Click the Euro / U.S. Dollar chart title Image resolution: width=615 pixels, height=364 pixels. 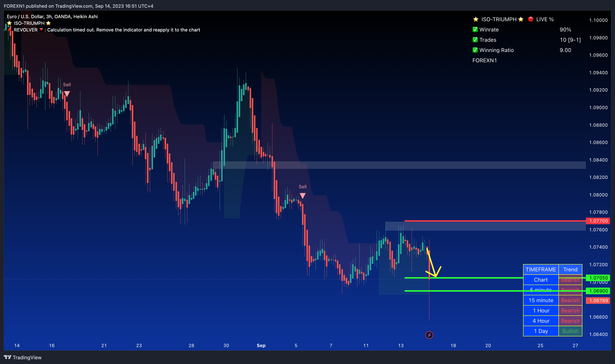point(52,16)
